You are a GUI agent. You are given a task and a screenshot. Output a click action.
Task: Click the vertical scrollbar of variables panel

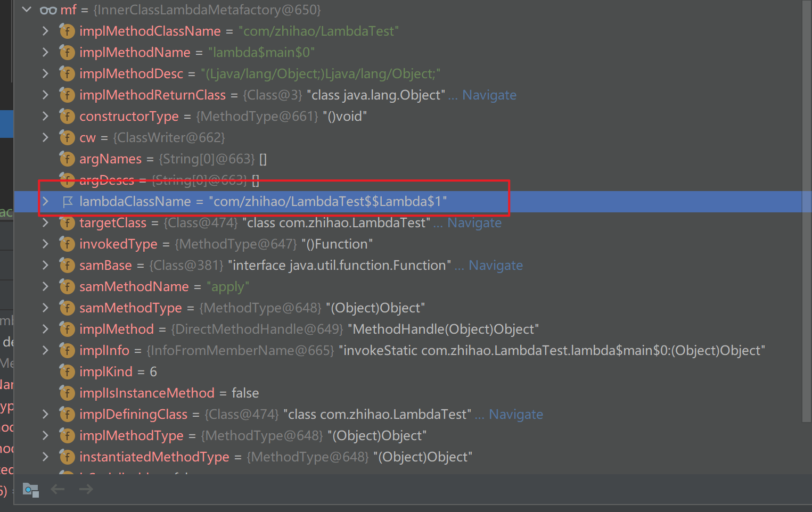point(806,213)
